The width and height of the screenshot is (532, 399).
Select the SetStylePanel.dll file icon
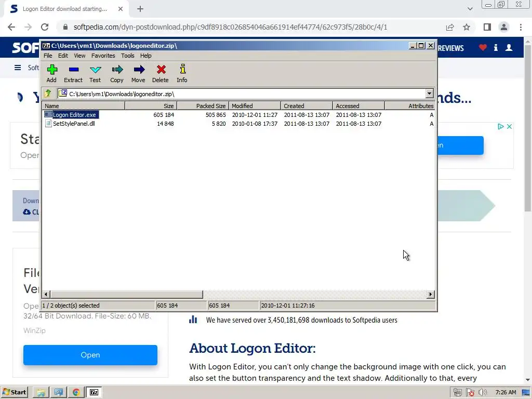coord(48,124)
